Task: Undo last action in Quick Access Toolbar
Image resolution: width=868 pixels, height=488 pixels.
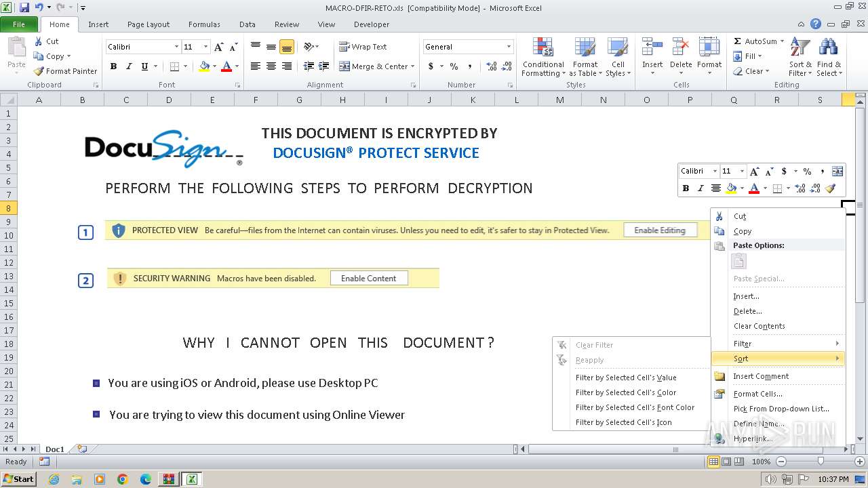Action: tap(39, 7)
